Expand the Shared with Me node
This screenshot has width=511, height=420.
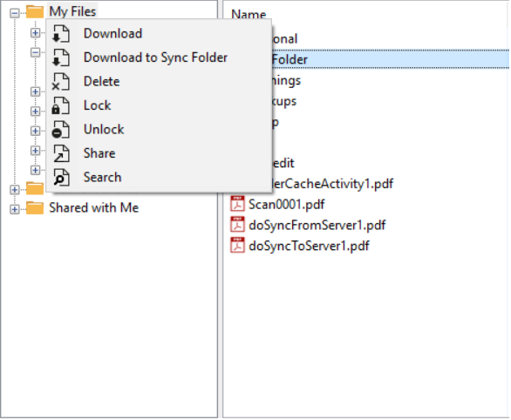point(14,209)
